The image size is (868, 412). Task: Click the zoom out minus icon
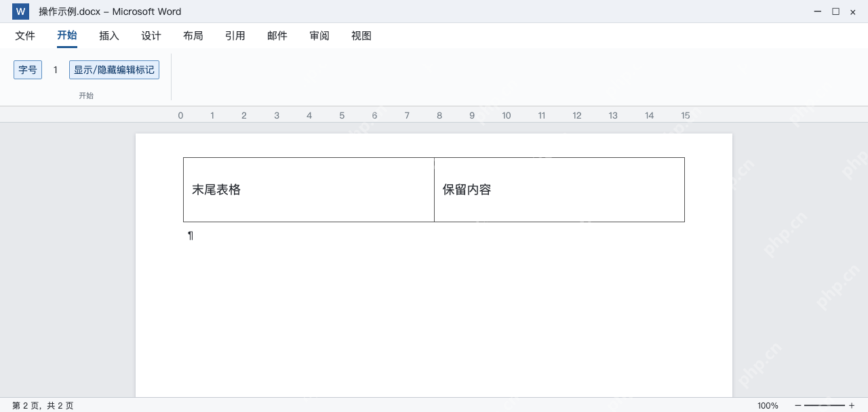pyautogui.click(x=798, y=405)
